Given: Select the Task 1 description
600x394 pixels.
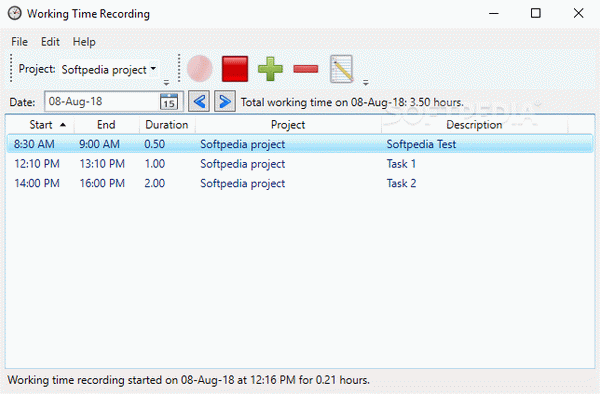Looking at the screenshot, I should pos(401,164).
